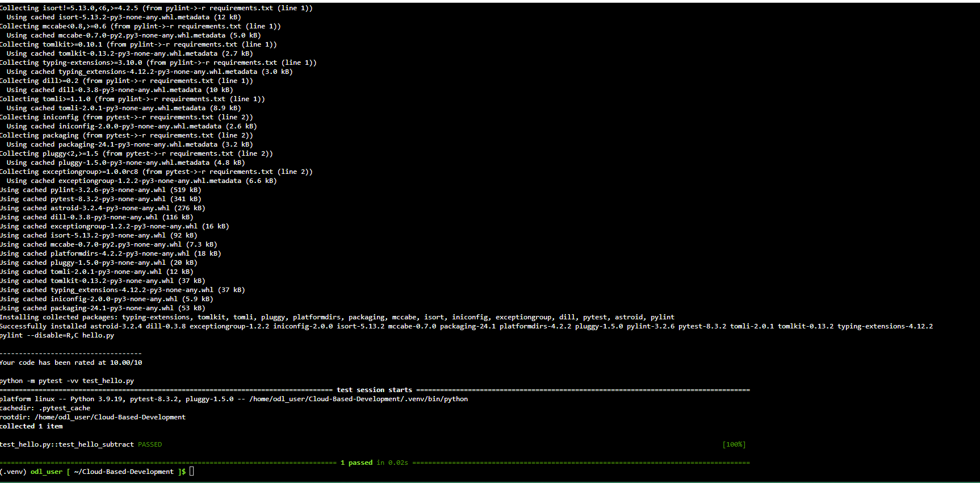
Task: Click 'Using cached iniconfig-2.0.0' metadata line
Action: [x=132, y=126]
